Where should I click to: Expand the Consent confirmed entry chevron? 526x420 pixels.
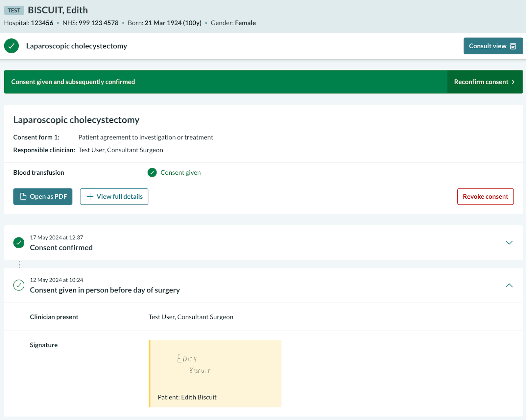point(509,243)
